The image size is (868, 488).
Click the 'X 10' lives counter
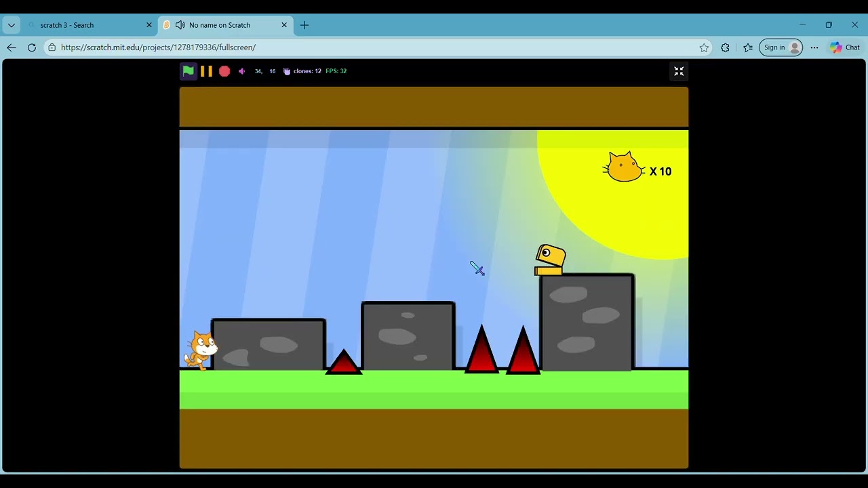click(x=660, y=171)
